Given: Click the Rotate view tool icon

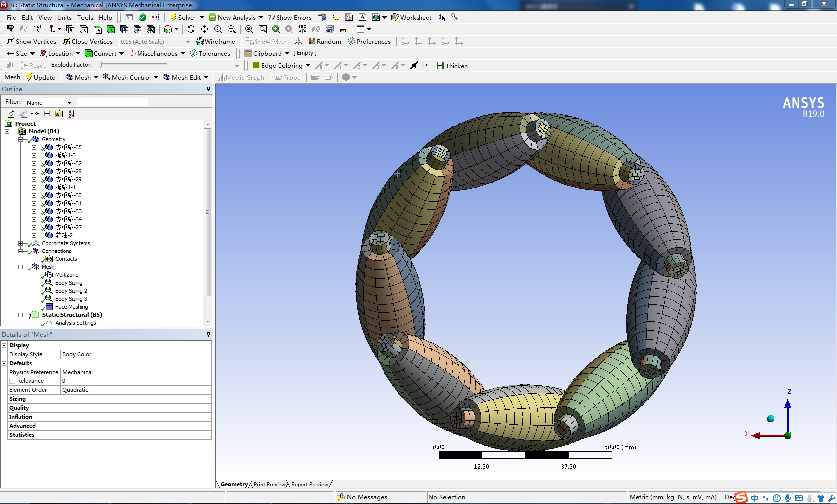Looking at the screenshot, I should pyautogui.click(x=191, y=29).
